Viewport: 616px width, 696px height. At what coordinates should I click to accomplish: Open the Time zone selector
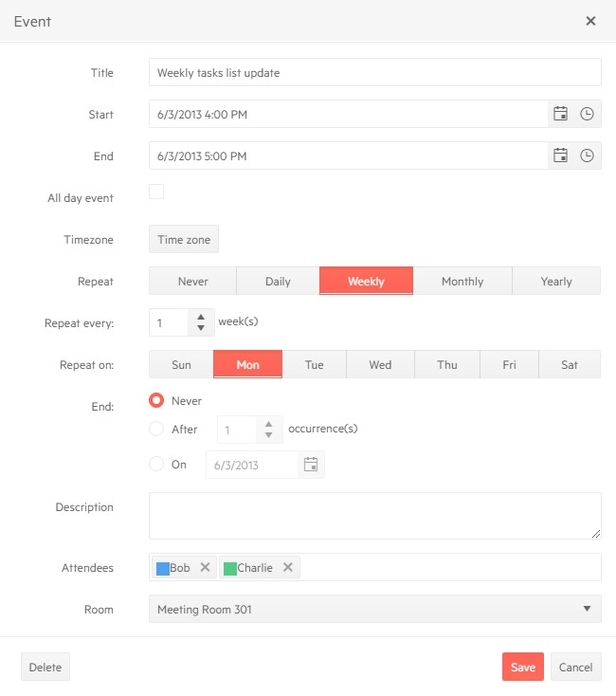184,240
